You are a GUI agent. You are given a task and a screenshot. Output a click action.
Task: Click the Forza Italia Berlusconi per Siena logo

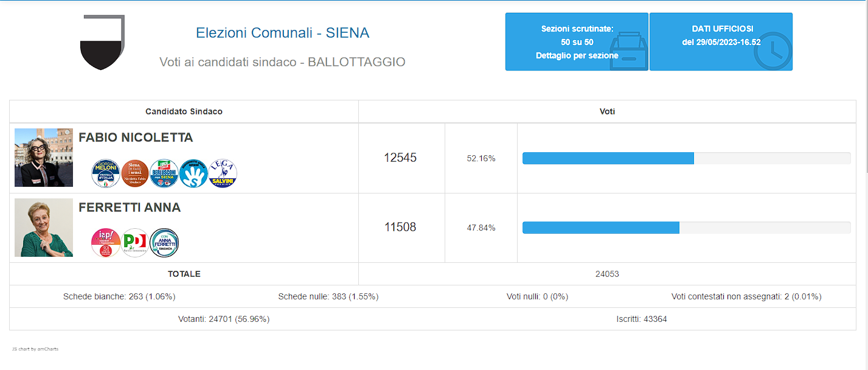tap(164, 173)
